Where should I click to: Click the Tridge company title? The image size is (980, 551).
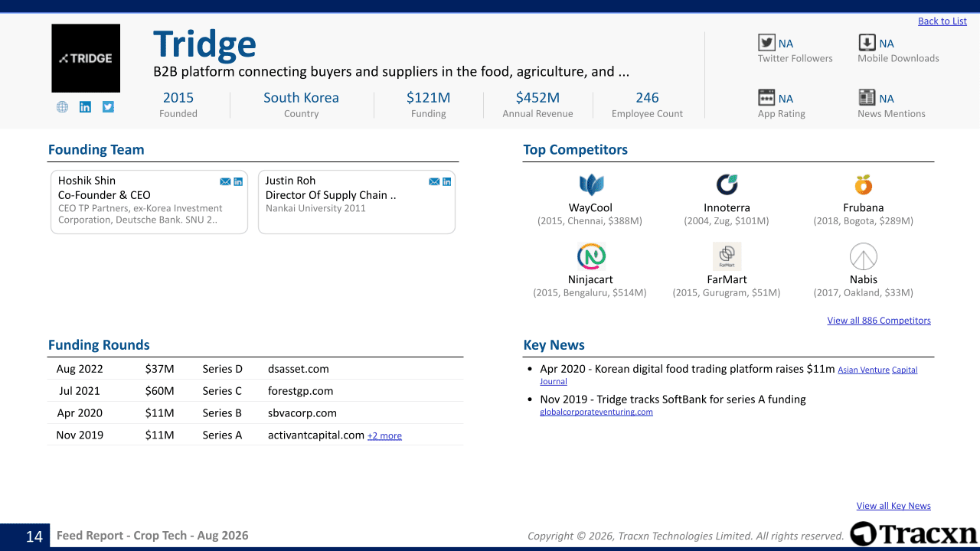[204, 45]
